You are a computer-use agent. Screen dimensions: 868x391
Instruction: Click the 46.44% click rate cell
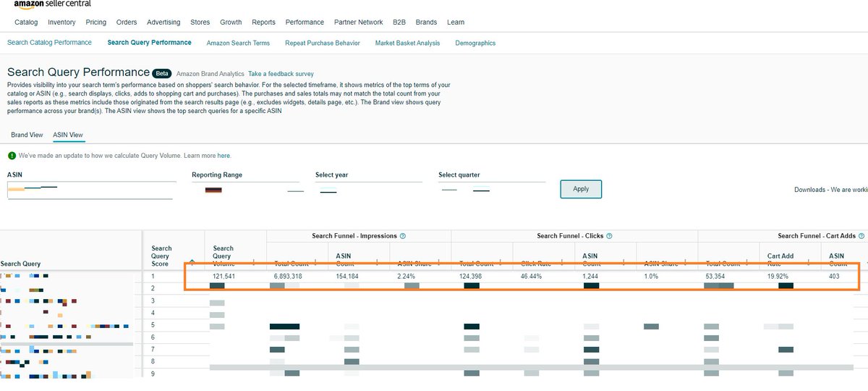pyautogui.click(x=532, y=277)
